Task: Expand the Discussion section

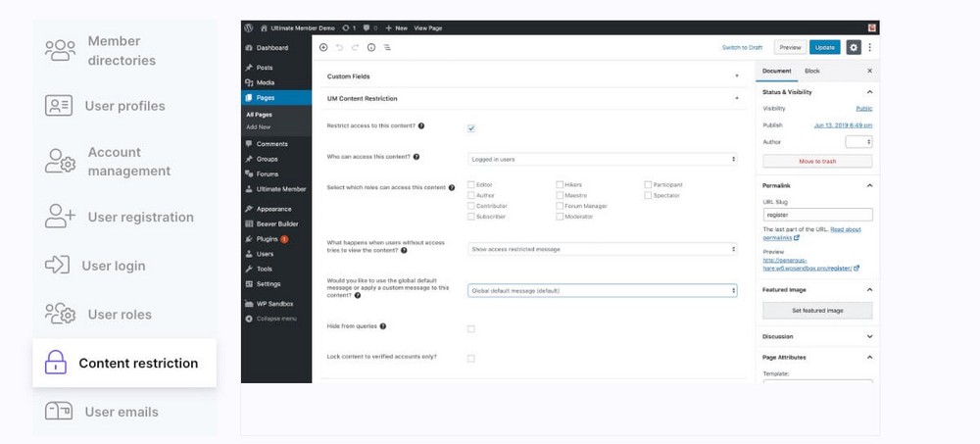Action: tap(869, 336)
